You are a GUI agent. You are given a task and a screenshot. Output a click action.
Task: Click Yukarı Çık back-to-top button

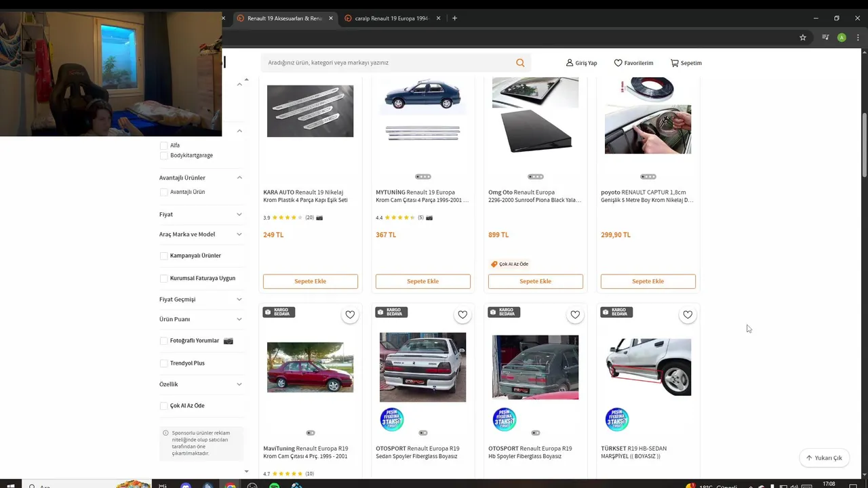pyautogui.click(x=824, y=457)
